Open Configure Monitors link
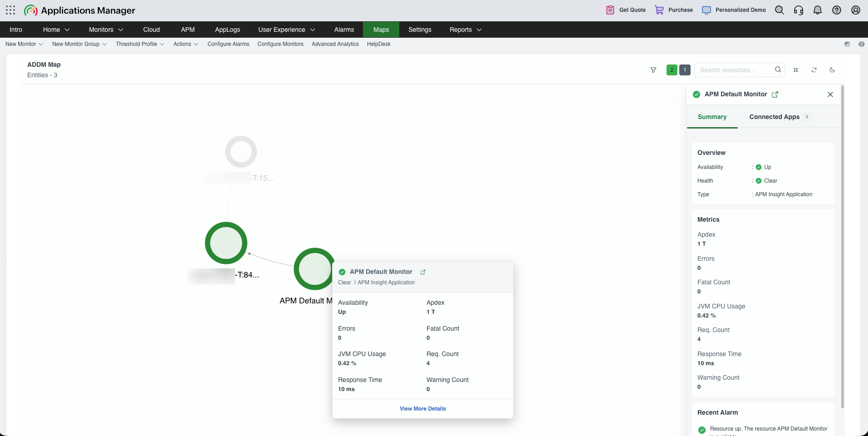Screen dimensions: 868x436 (x=280, y=44)
